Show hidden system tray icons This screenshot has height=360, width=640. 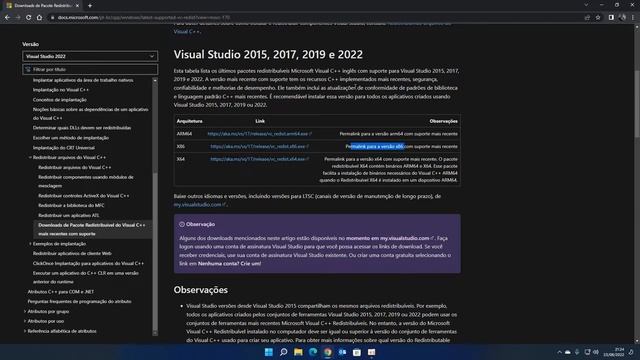coord(559,352)
